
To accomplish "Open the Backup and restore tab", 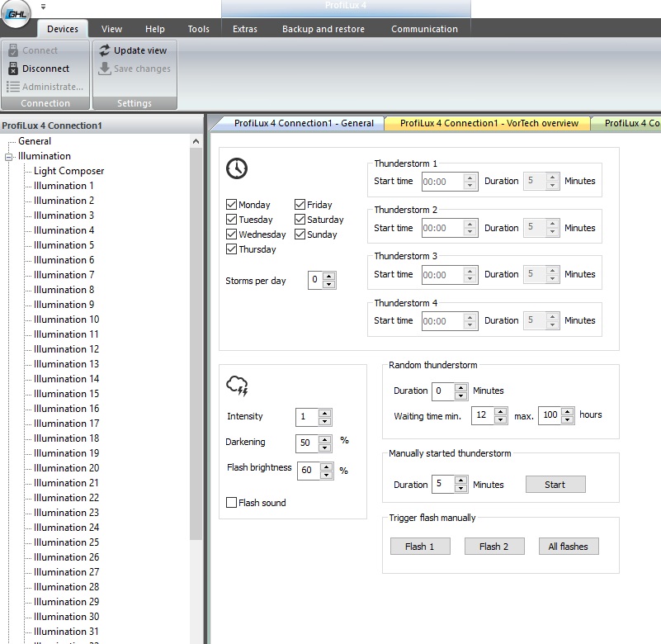I will (323, 29).
